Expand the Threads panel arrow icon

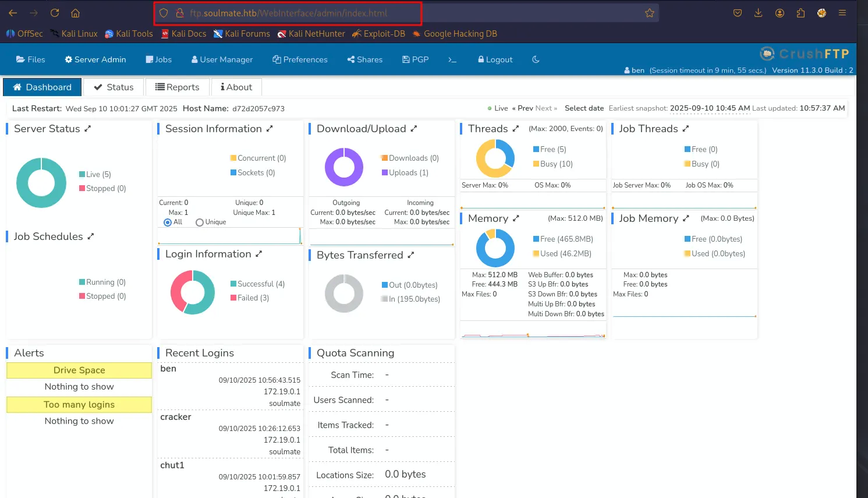pos(516,129)
